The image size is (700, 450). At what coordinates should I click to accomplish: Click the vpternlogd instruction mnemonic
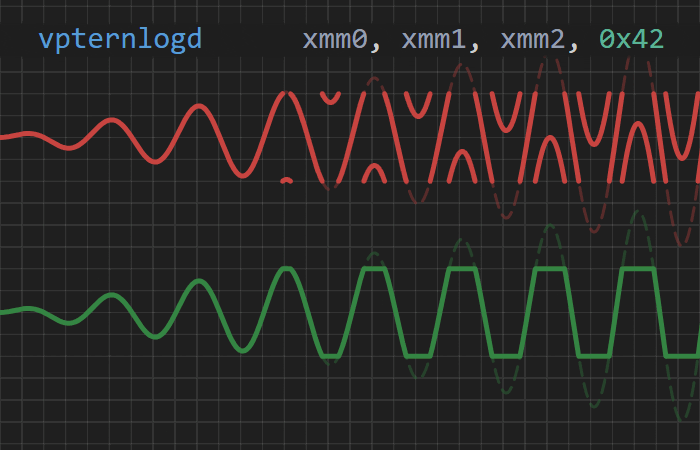pyautogui.click(x=120, y=39)
